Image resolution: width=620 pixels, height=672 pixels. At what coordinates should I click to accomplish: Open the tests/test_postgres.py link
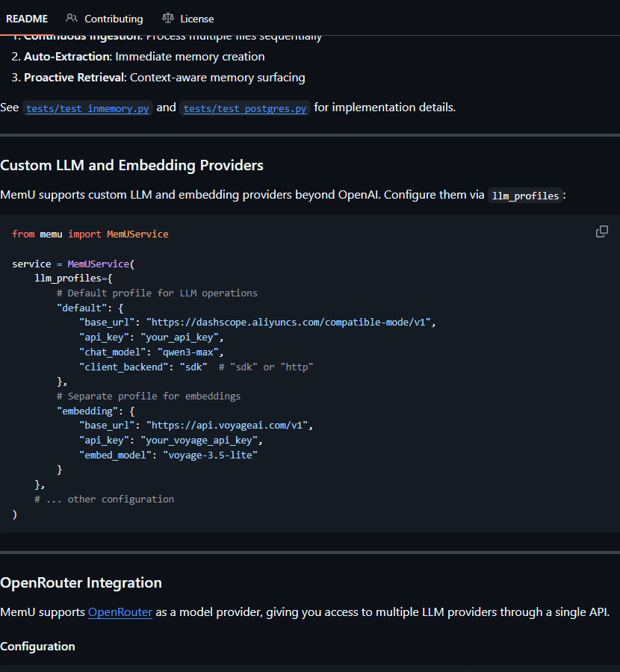pos(245,108)
